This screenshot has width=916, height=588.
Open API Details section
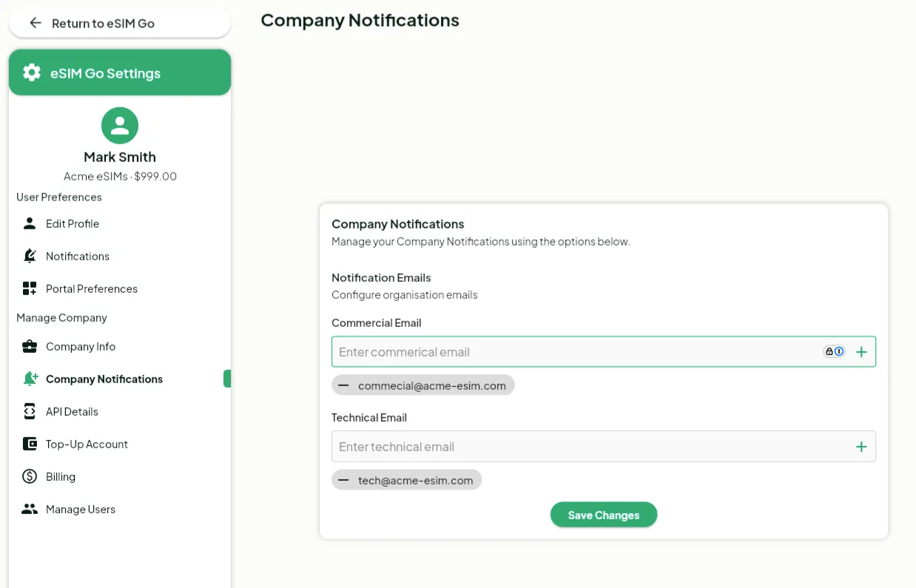point(72,411)
